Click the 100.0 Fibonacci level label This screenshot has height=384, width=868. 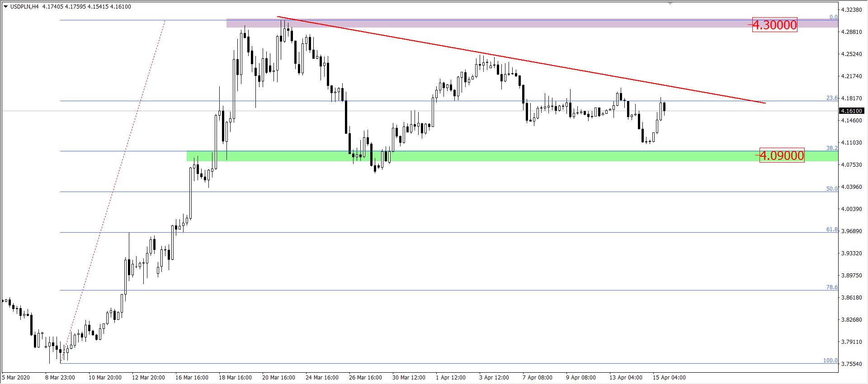pos(830,360)
